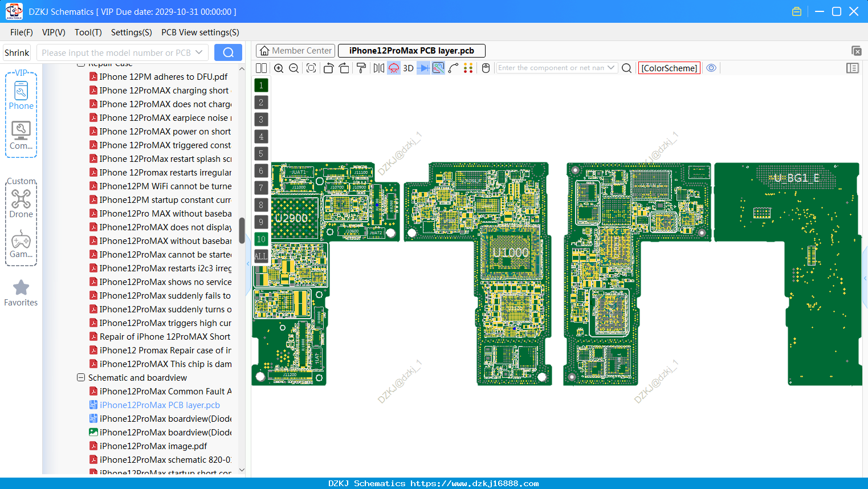
Task: Click the yellow briefcase title bar icon
Action: tap(797, 11)
